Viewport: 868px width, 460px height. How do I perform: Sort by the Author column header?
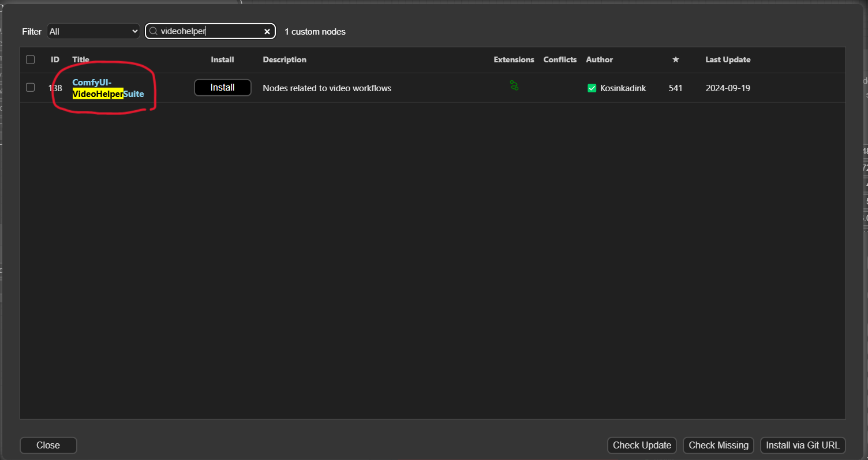(599, 59)
